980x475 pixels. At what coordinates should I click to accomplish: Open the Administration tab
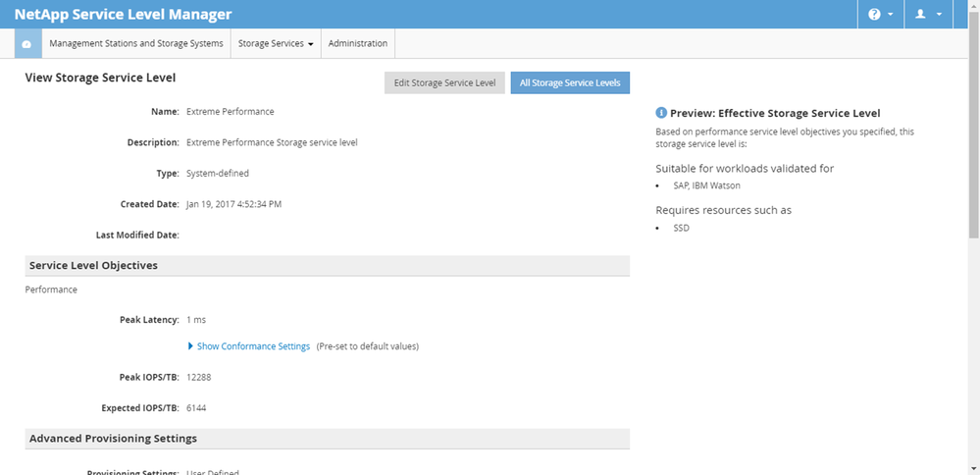(x=357, y=44)
